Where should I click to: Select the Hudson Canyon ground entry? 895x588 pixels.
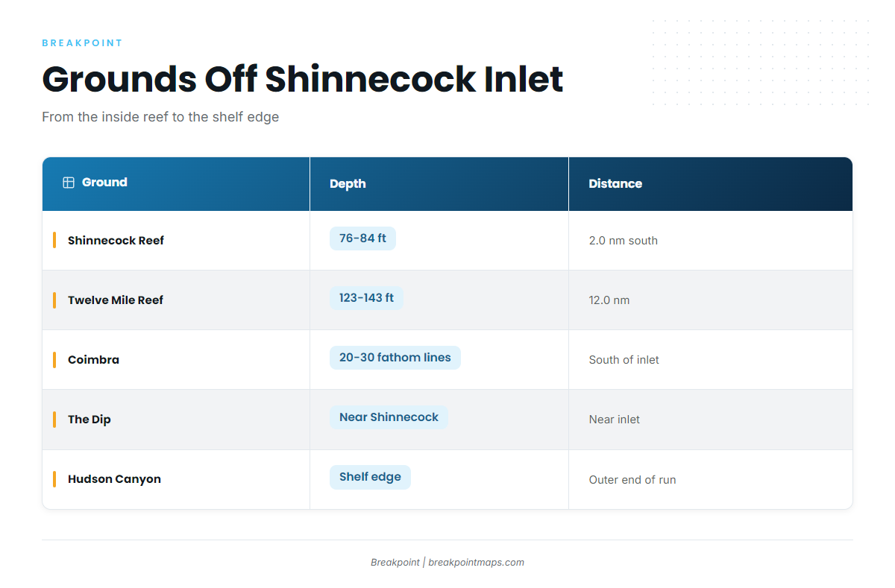[114, 479]
